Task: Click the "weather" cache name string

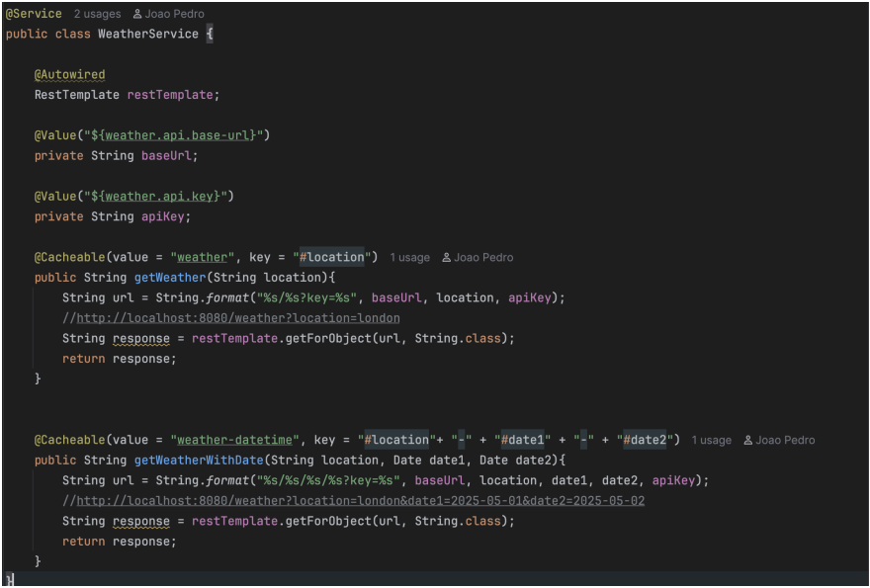Action: pos(202,257)
